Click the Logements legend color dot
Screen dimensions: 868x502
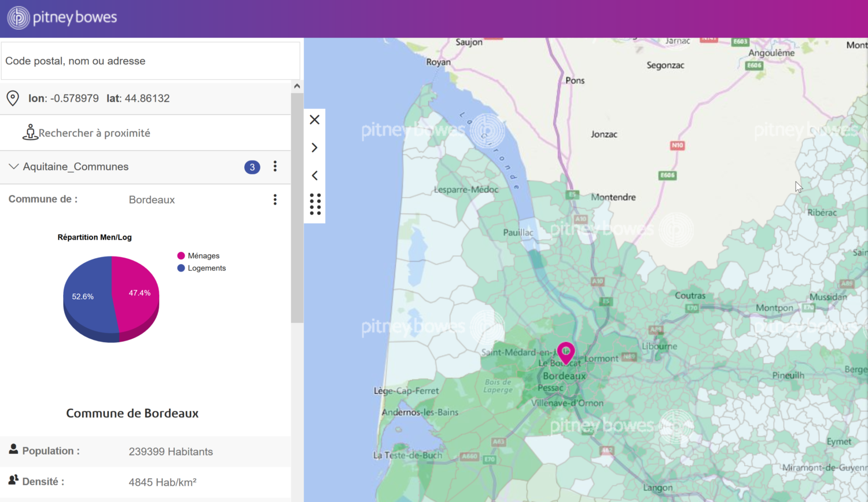pos(181,268)
